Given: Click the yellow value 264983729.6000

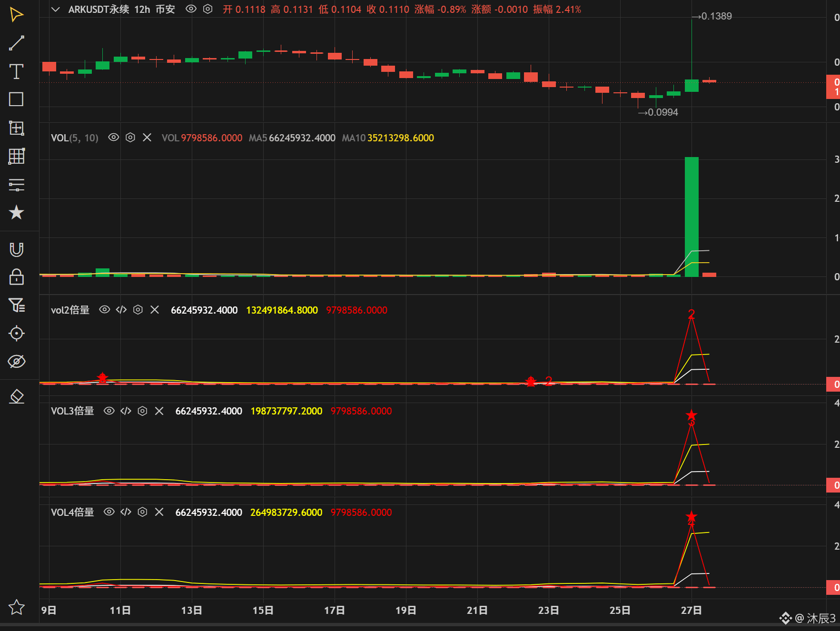Looking at the screenshot, I should 287,513.
